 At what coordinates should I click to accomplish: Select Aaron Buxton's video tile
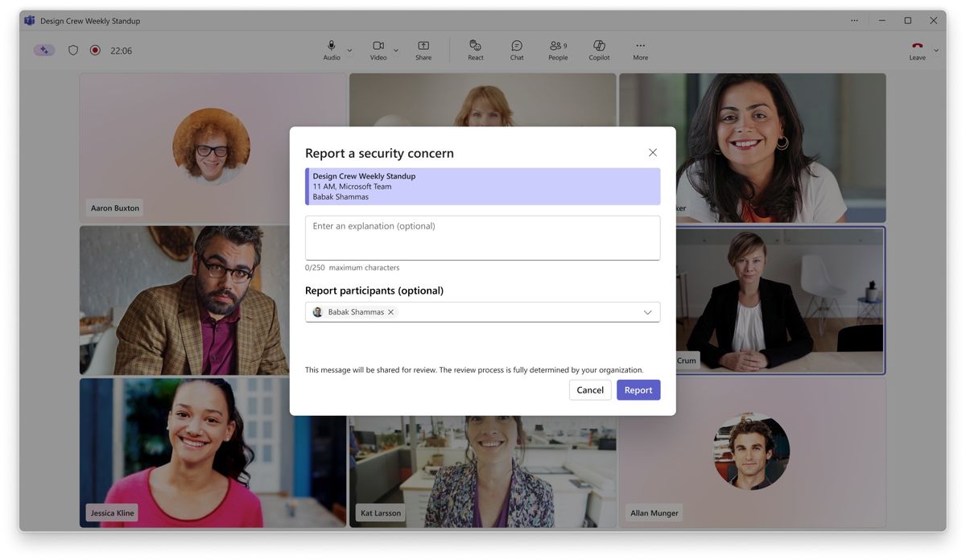[x=213, y=147]
